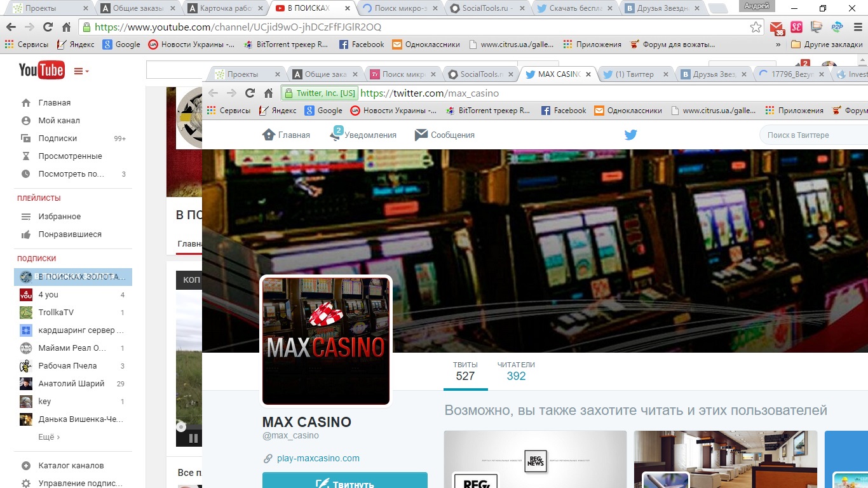Click the video progress scrubber handle
This screenshot has width=868, height=488.
181,427
